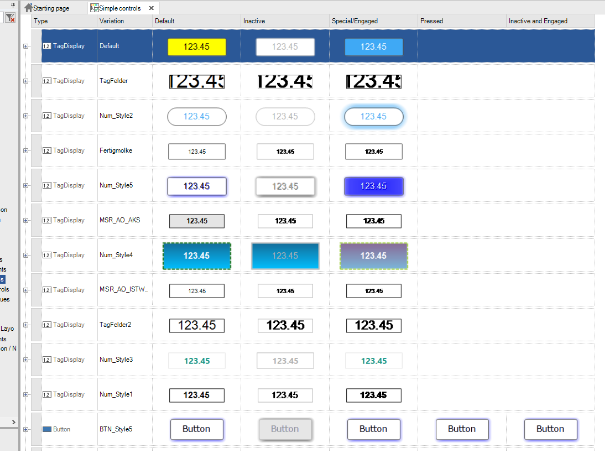Select the yellow Default tag display preview
This screenshot has height=451, width=605.
(x=197, y=47)
